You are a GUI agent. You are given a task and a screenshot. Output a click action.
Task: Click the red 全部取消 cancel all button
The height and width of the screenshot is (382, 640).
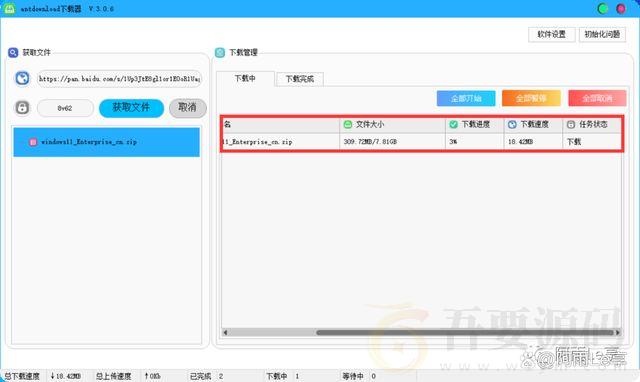pyautogui.click(x=597, y=98)
